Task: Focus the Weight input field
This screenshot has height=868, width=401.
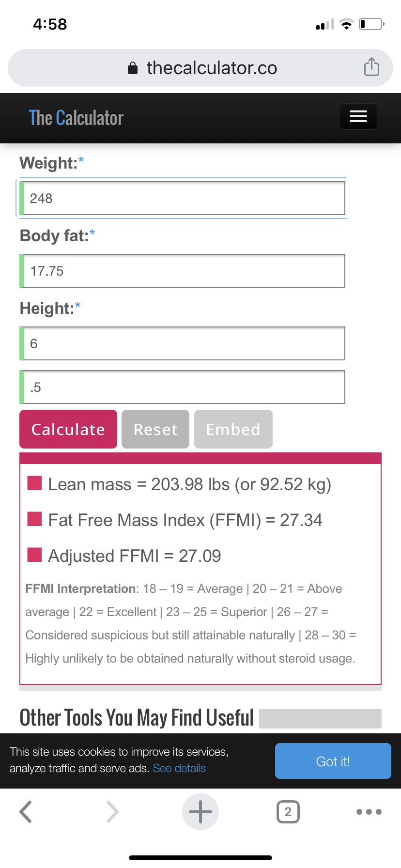Action: [x=184, y=198]
